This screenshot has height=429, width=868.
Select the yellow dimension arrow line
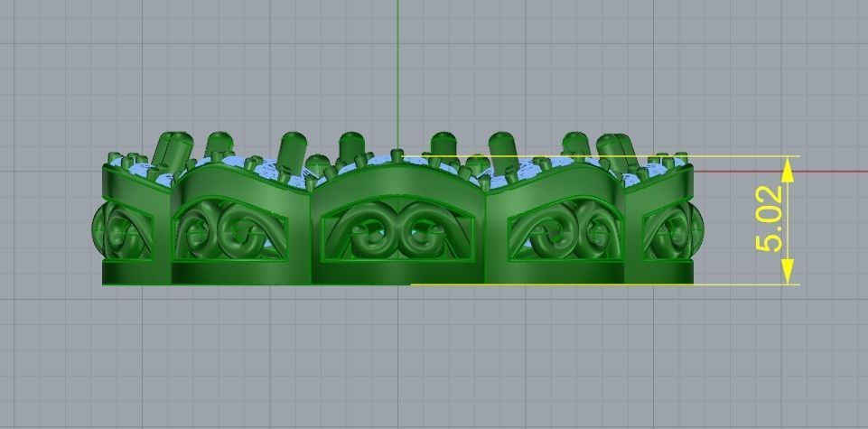(x=788, y=221)
